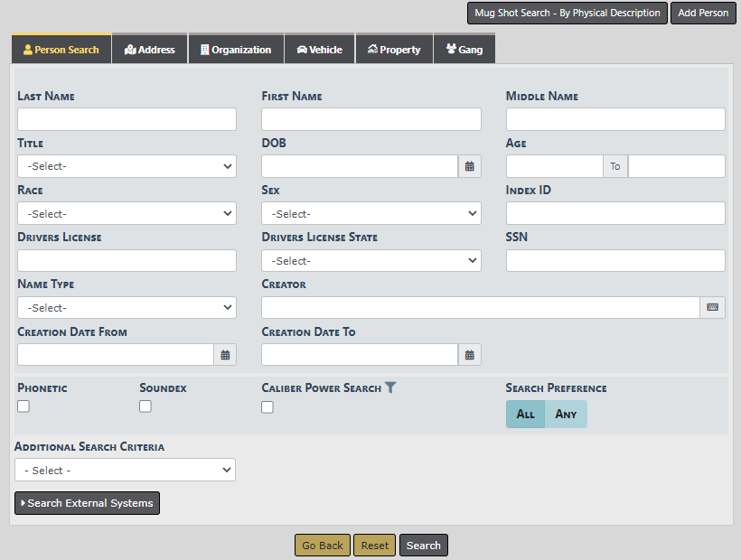Viewport: 741px width, 560px height.
Task: Open the Creation Date From calendar icon
Action: 225,355
